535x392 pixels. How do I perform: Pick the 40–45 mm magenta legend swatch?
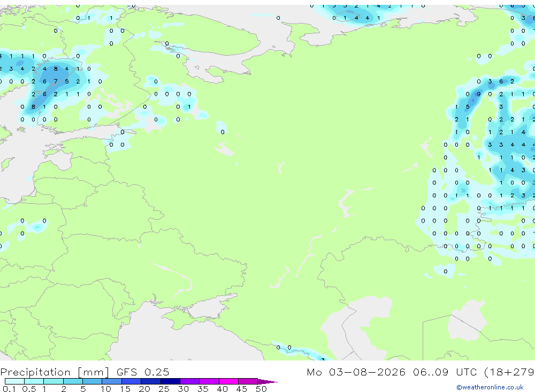tap(228, 381)
